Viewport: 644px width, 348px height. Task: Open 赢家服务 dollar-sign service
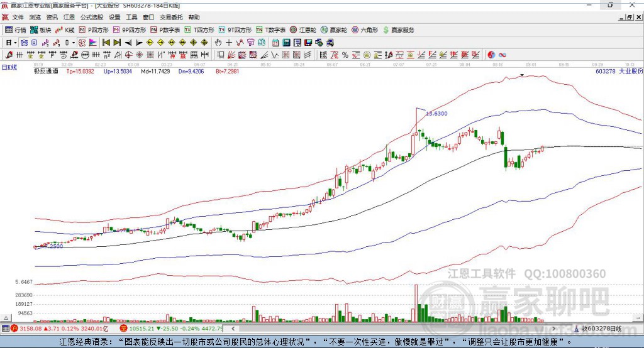point(398,30)
